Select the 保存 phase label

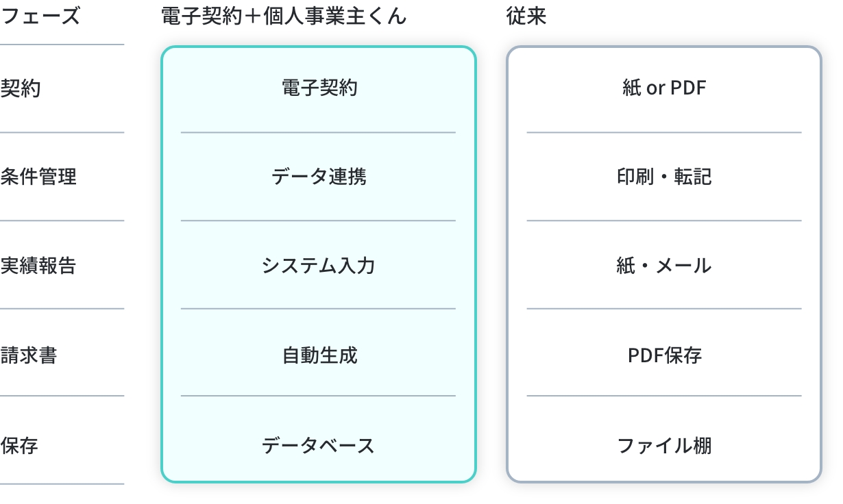pos(19,446)
